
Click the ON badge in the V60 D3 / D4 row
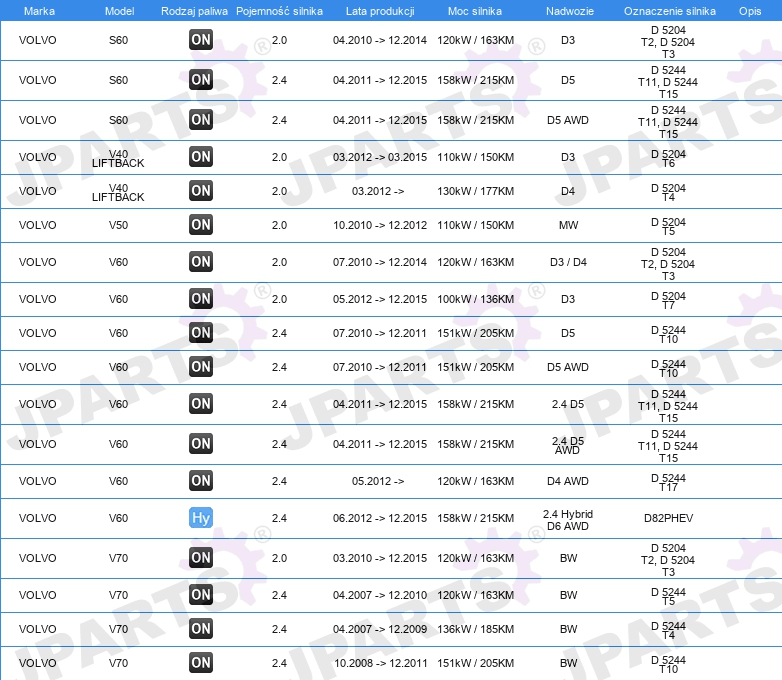pos(201,261)
